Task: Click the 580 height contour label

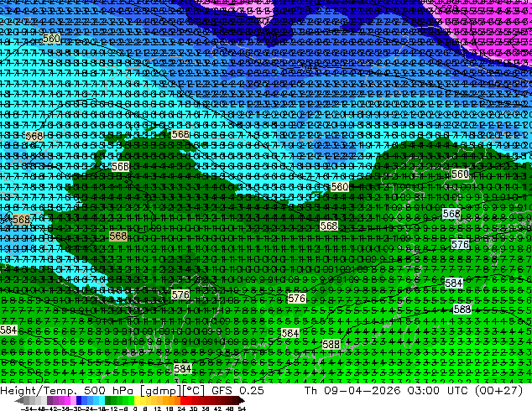Action: 340,186
